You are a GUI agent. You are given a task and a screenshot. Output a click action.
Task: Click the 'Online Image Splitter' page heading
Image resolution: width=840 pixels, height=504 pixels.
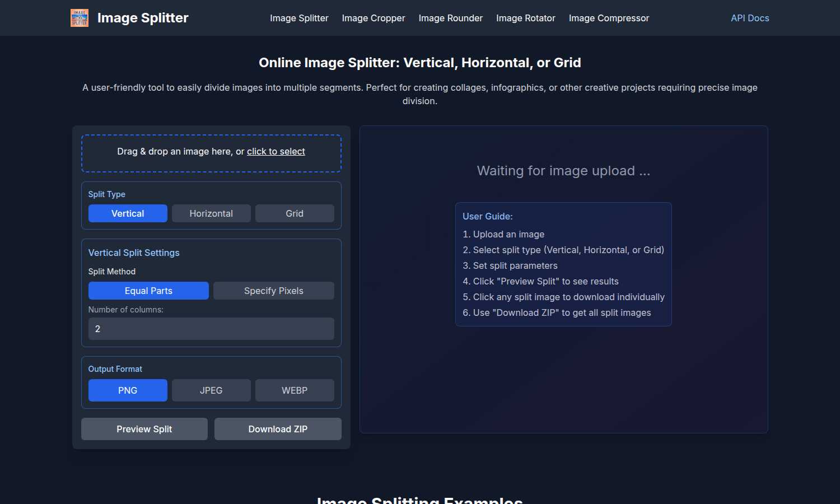click(x=420, y=63)
